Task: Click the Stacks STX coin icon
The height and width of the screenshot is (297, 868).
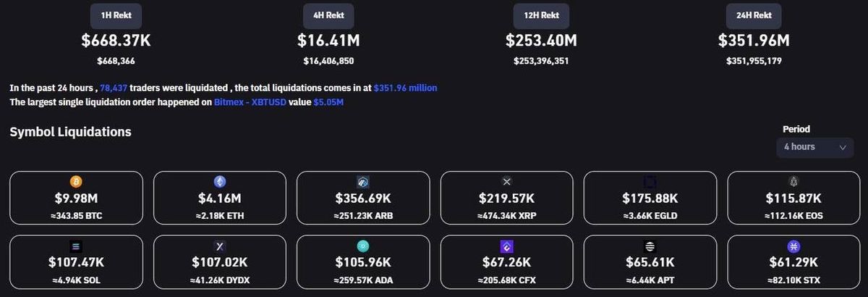Action: click(x=793, y=246)
